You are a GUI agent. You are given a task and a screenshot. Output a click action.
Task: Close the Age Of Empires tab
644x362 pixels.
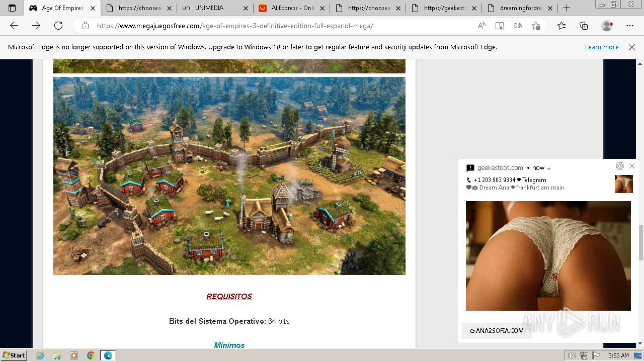tap(93, 8)
